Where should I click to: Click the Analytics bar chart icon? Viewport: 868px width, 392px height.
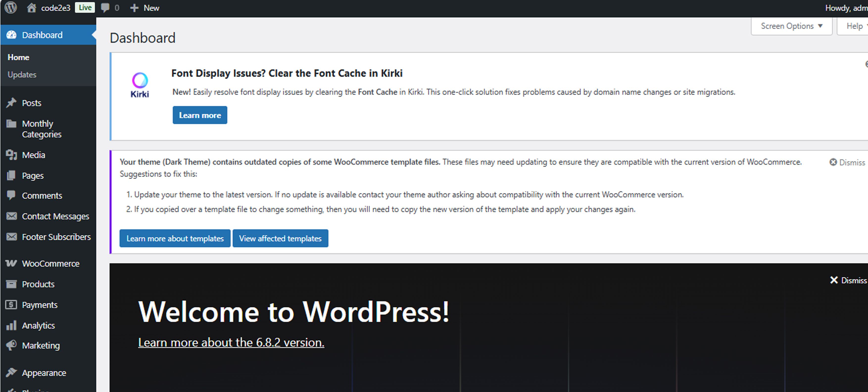[x=11, y=325]
